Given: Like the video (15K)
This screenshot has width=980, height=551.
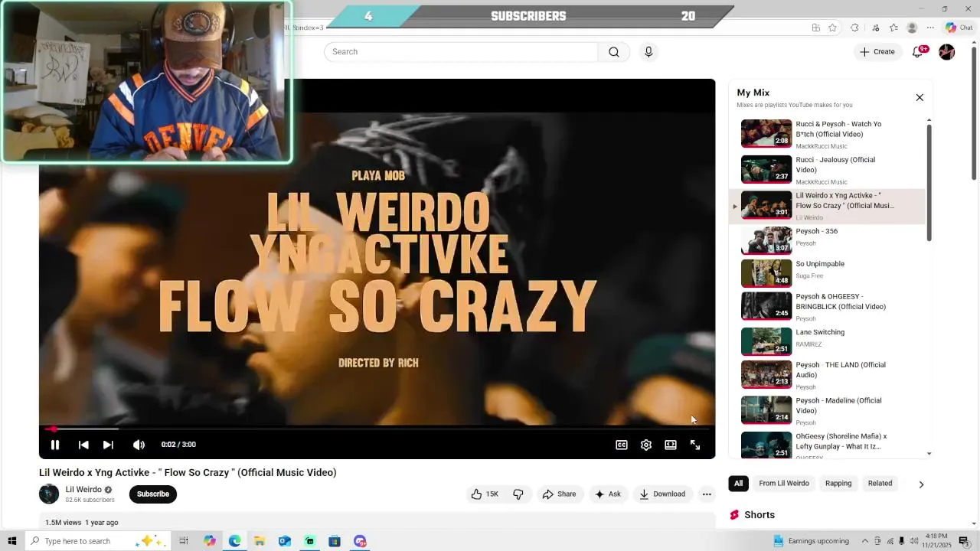Looking at the screenshot, I should coord(485,494).
